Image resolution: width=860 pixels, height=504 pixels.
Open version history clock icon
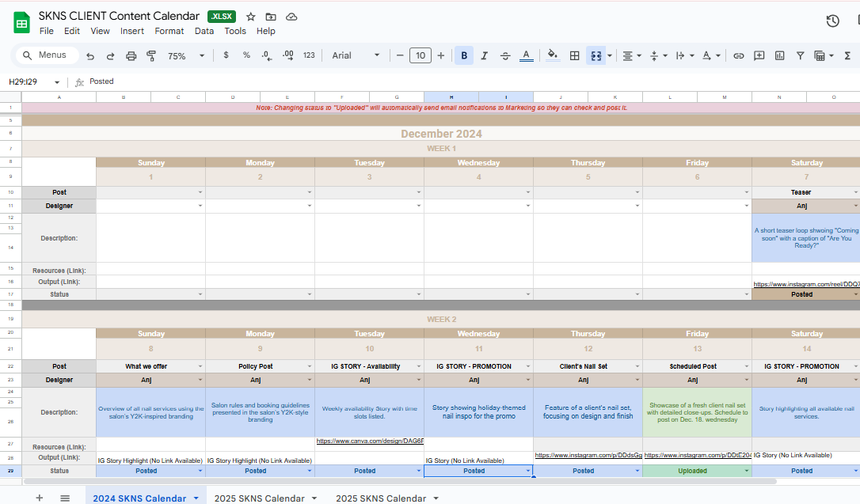click(832, 21)
